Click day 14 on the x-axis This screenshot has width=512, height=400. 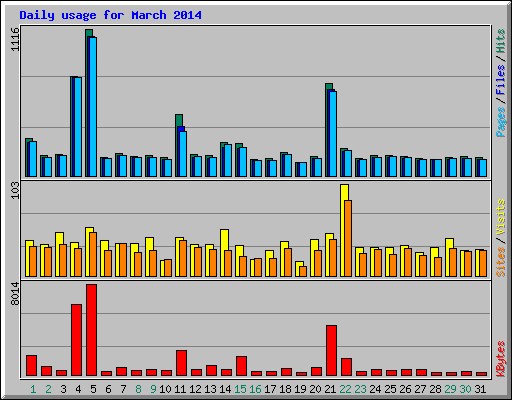tap(225, 389)
